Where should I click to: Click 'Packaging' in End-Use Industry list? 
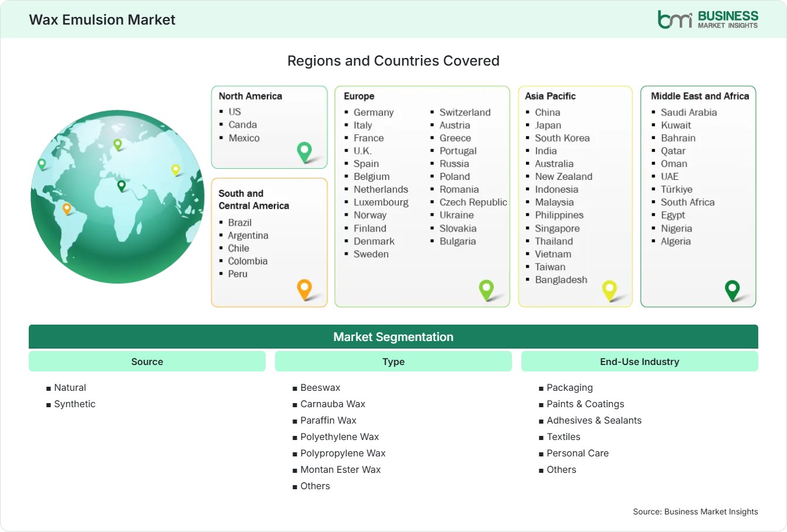pyautogui.click(x=569, y=387)
